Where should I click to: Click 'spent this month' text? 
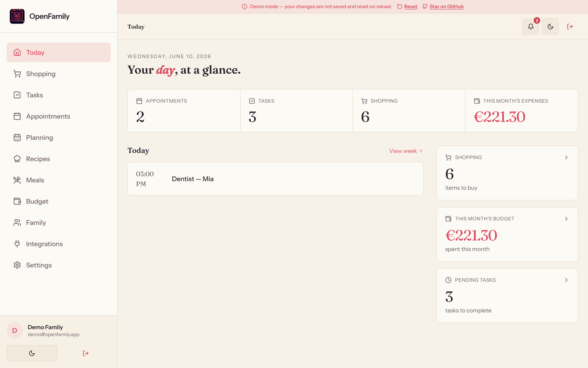point(467,249)
